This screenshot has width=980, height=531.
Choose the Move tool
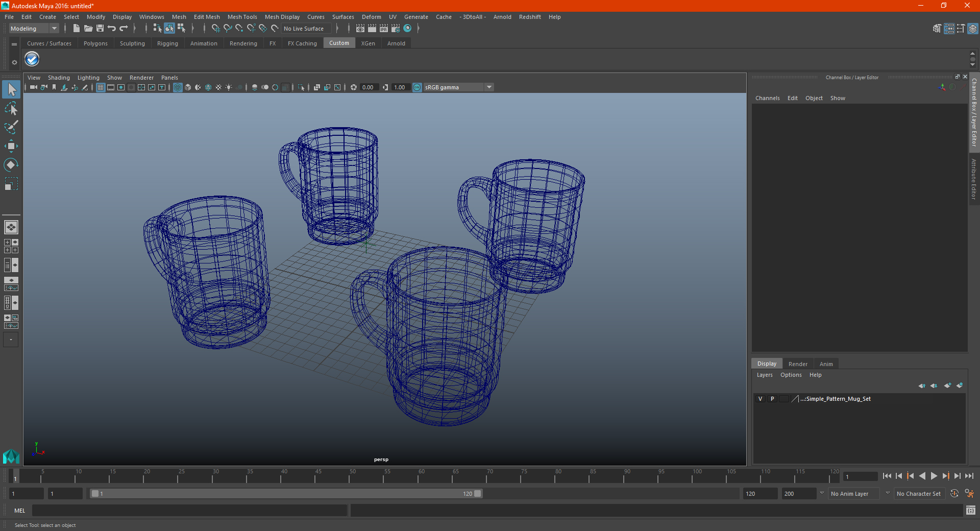click(11, 146)
